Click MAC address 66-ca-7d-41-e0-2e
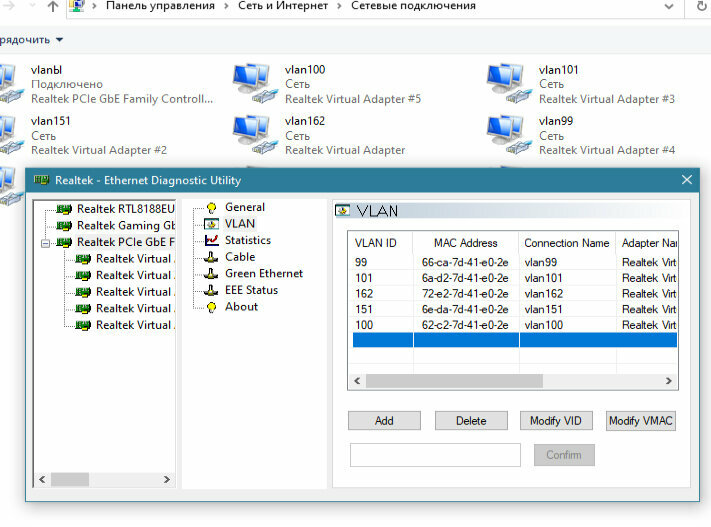 point(465,262)
